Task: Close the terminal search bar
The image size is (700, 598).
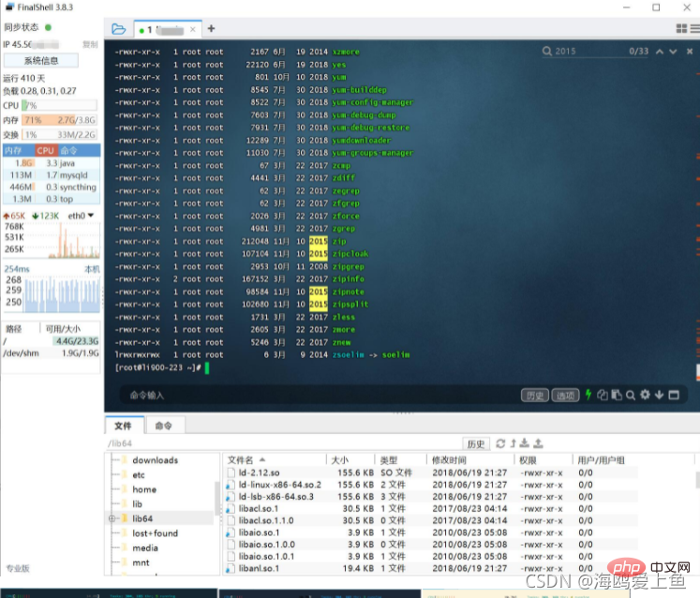Action: [690, 52]
